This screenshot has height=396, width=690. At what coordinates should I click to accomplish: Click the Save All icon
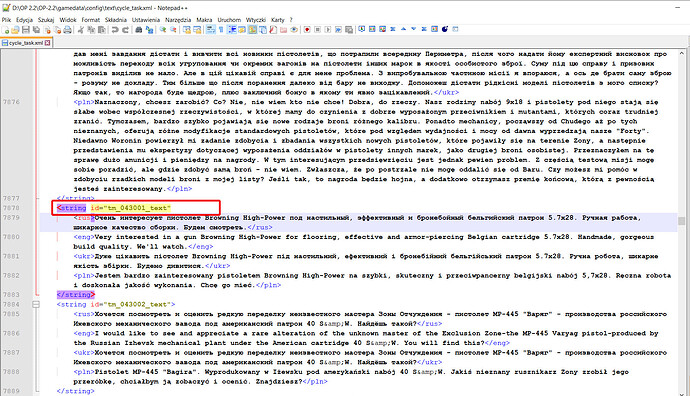click(x=36, y=29)
